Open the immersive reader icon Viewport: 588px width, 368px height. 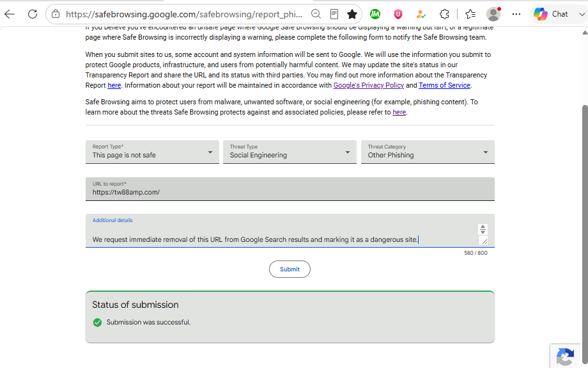[334, 14]
